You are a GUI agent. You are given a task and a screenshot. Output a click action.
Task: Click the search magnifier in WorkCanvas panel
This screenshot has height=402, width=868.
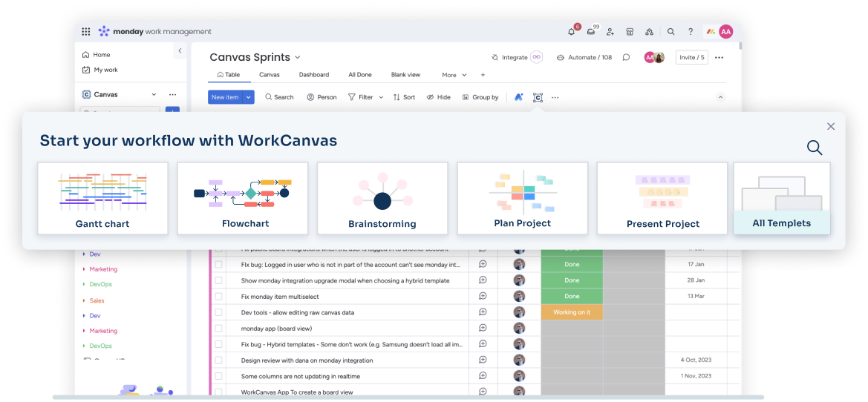pyautogui.click(x=815, y=148)
